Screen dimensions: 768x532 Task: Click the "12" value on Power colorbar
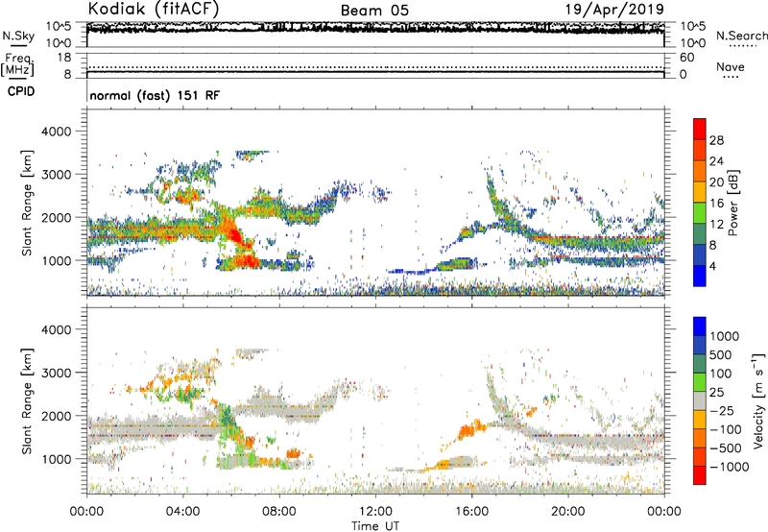(x=716, y=225)
